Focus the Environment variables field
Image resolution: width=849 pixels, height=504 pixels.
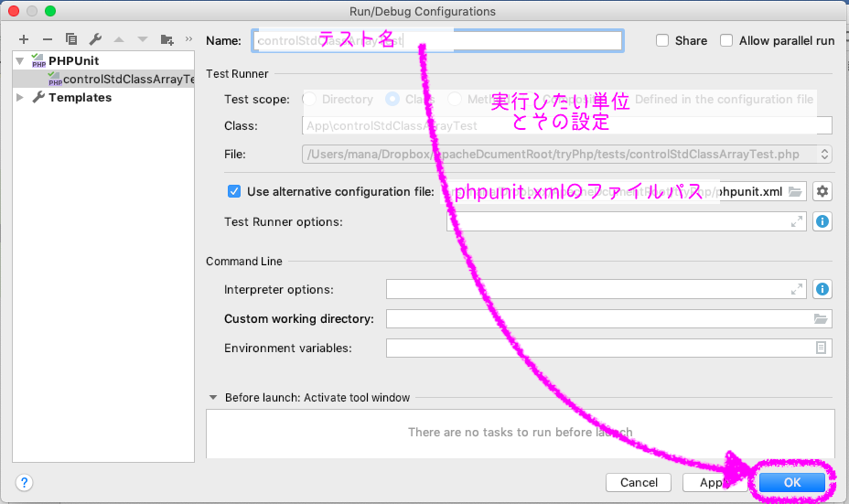point(609,348)
